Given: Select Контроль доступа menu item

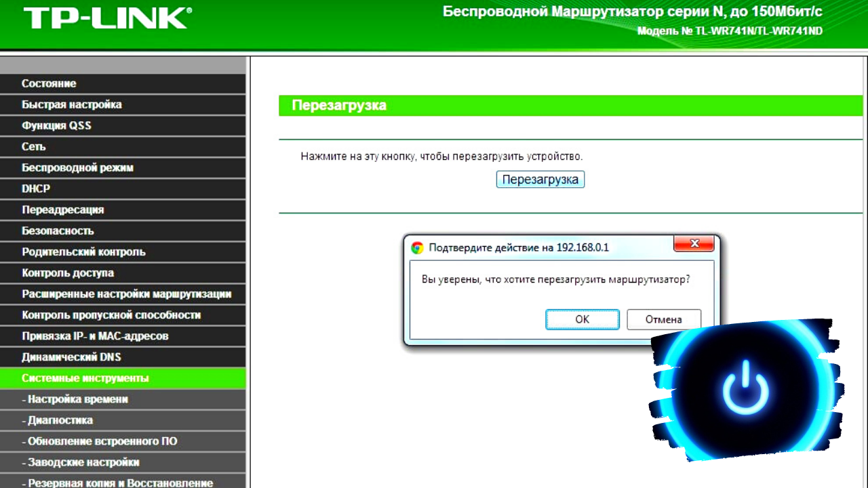Looking at the screenshot, I should pos(123,272).
